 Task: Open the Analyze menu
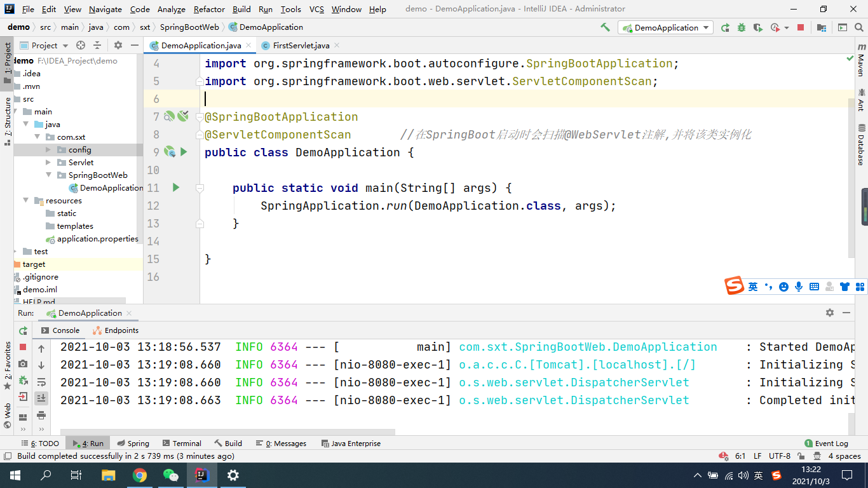pos(172,9)
